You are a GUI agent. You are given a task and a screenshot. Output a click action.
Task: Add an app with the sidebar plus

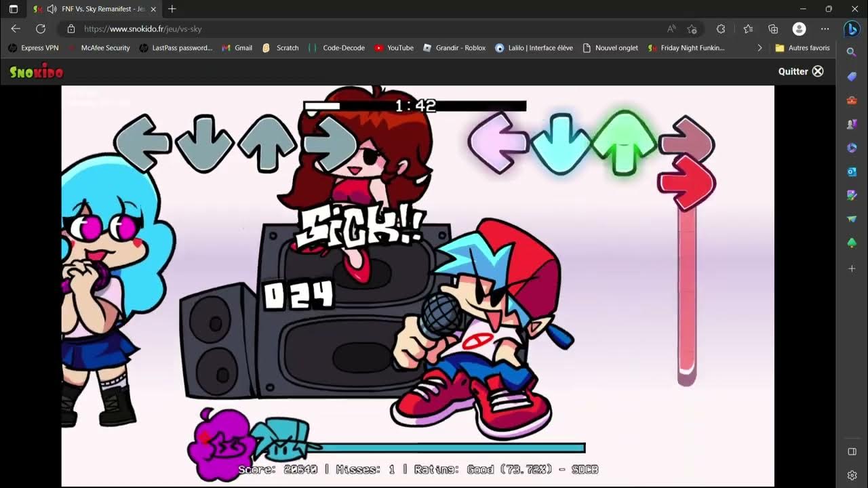point(852,268)
